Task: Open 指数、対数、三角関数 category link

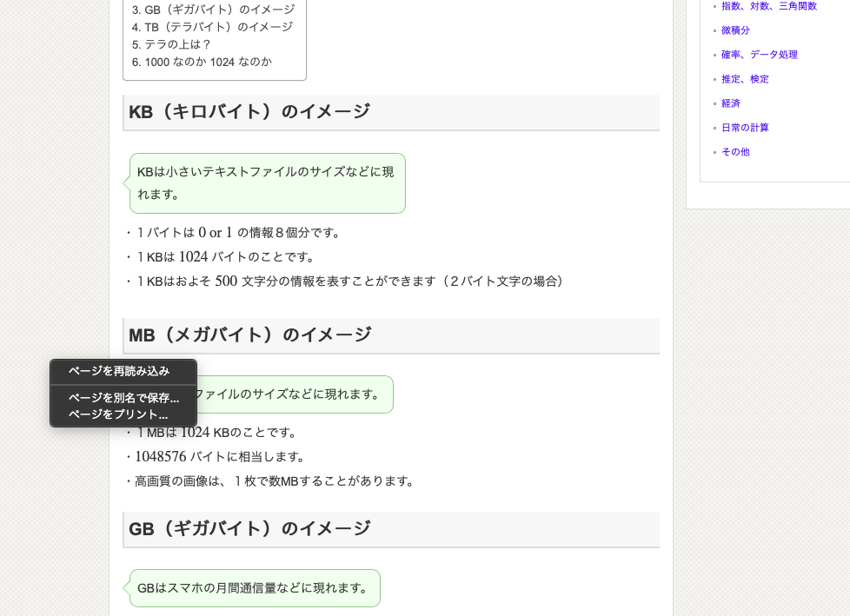Action: [769, 6]
